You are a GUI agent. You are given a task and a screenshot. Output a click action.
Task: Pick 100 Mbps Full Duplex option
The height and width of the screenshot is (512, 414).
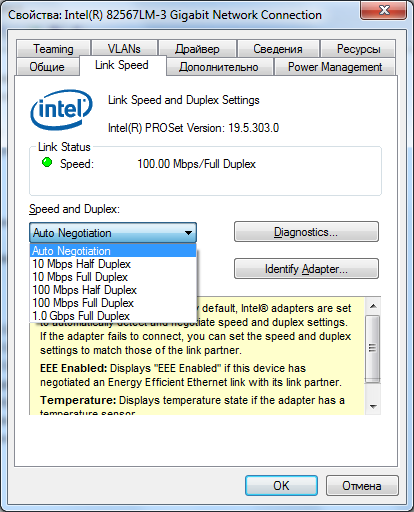[113, 303]
